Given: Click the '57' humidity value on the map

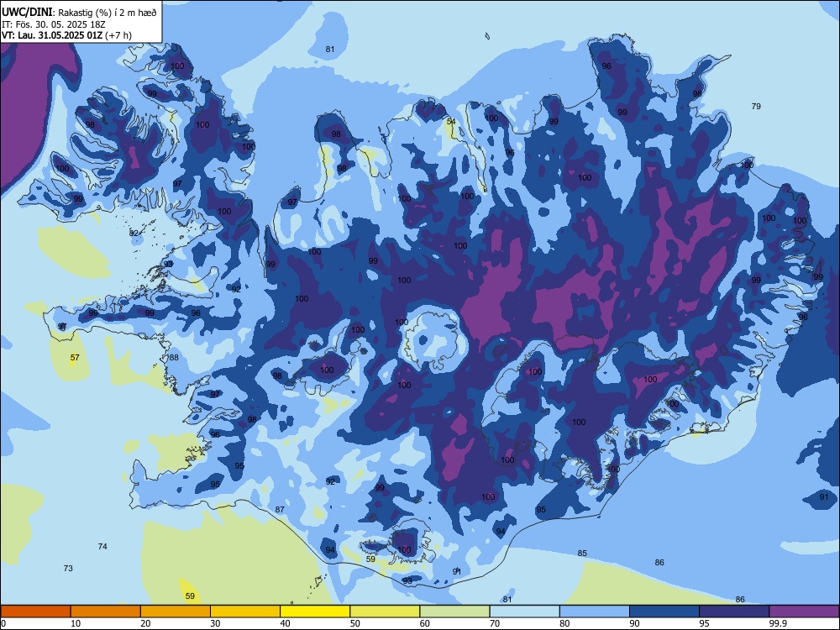Looking at the screenshot, I should click(x=75, y=357).
